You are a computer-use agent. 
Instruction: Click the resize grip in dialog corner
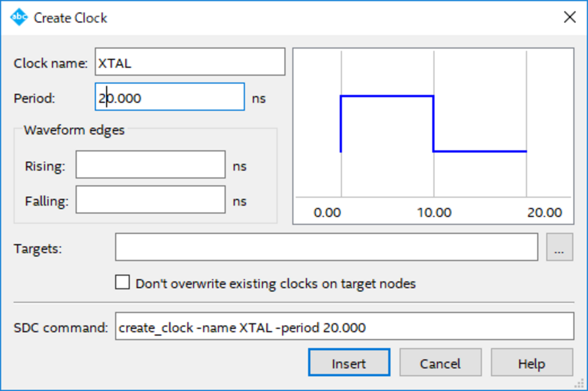[579, 383]
